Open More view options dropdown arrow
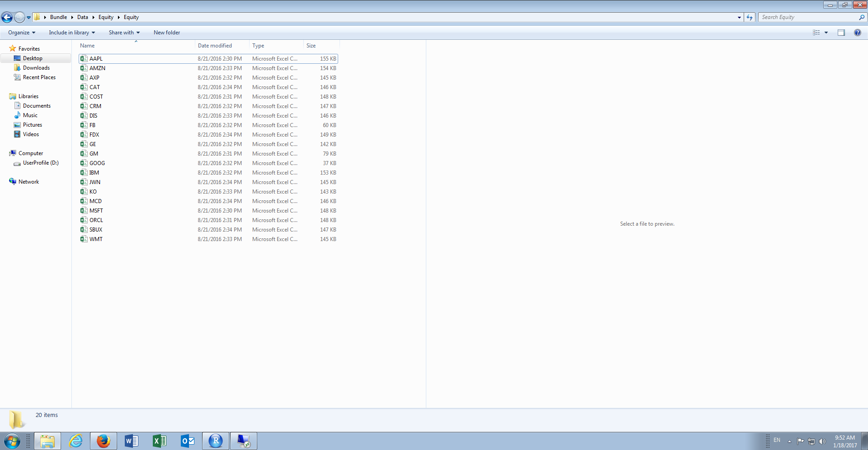Viewport: 868px width, 450px height. (x=826, y=33)
